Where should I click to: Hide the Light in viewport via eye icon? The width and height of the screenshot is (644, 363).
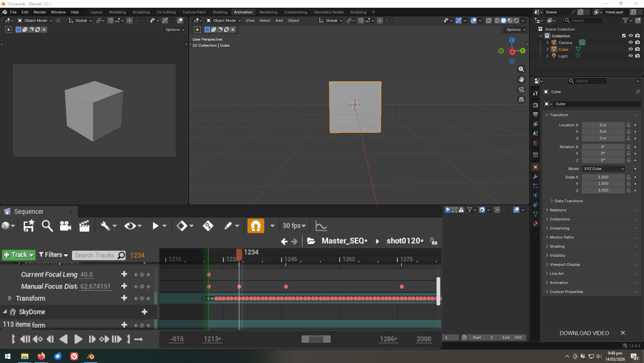click(631, 56)
